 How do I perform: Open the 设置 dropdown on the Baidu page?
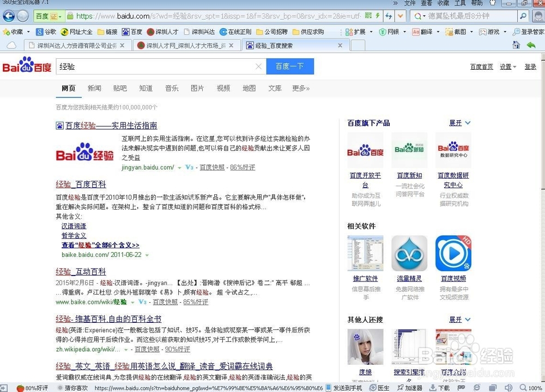[506, 66]
